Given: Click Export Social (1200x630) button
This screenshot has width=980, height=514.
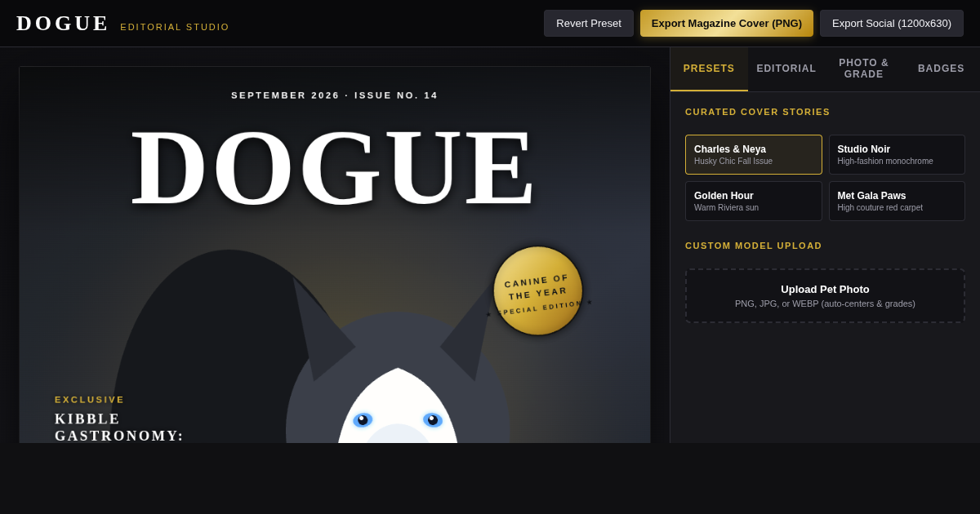Looking at the screenshot, I should [x=892, y=23].
